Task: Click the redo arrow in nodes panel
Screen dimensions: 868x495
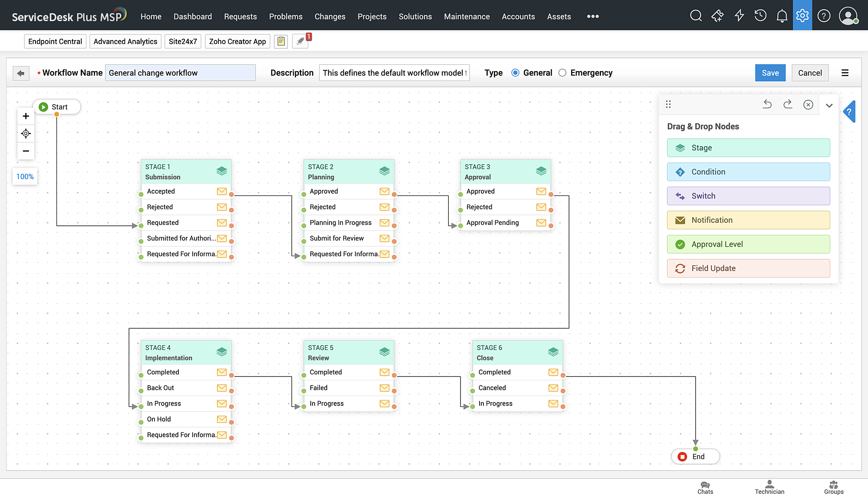Action: coord(788,104)
